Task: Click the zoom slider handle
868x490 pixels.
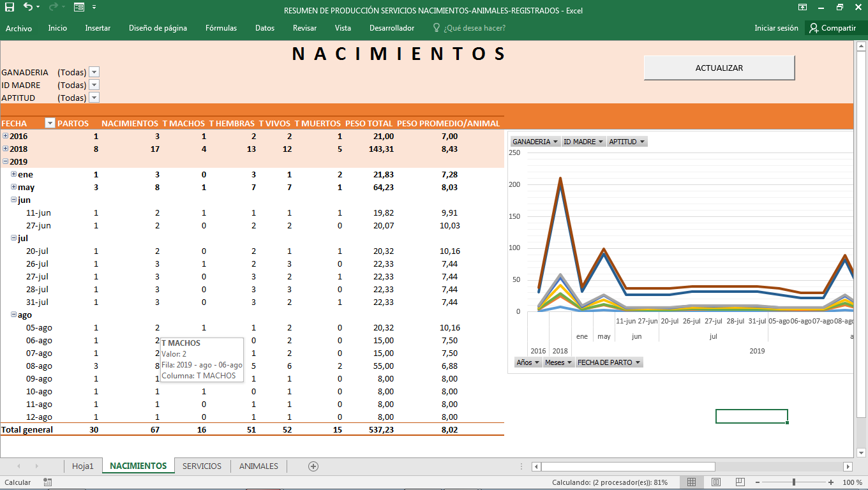Action: 794,482
